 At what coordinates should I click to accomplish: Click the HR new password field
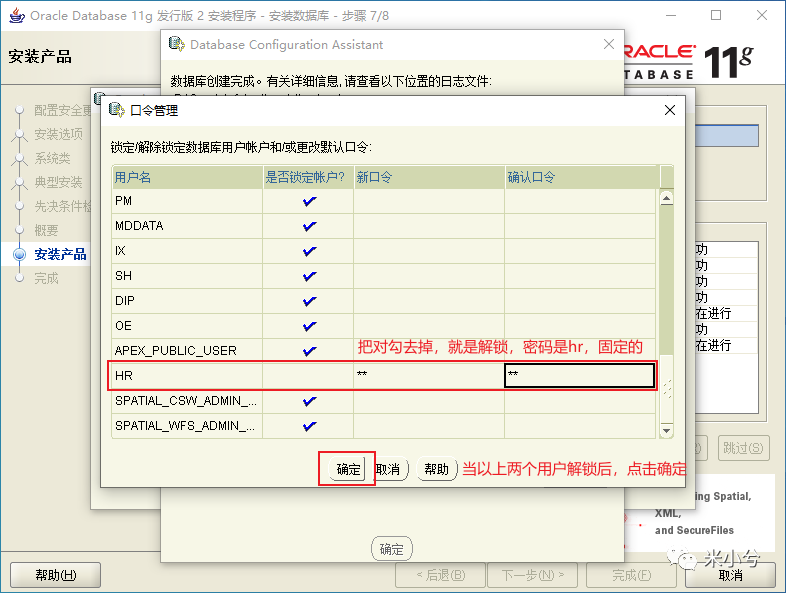pyautogui.click(x=429, y=376)
